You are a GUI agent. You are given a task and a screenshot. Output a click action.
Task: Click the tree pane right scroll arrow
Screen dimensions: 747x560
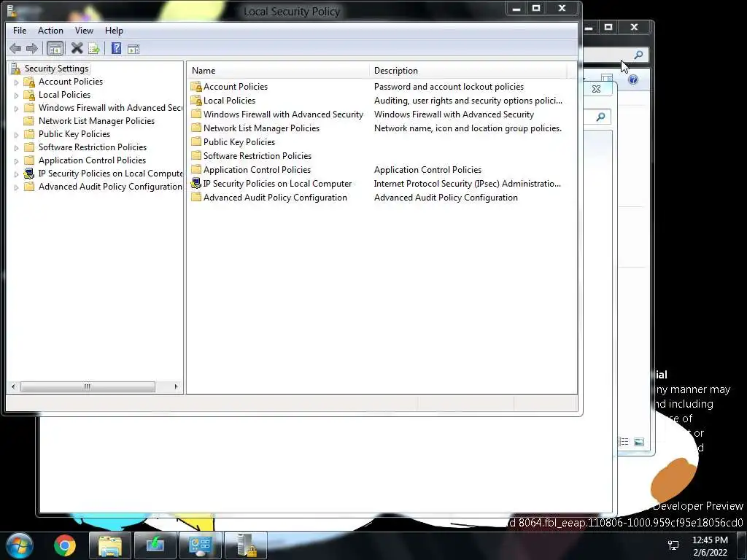[x=176, y=386]
